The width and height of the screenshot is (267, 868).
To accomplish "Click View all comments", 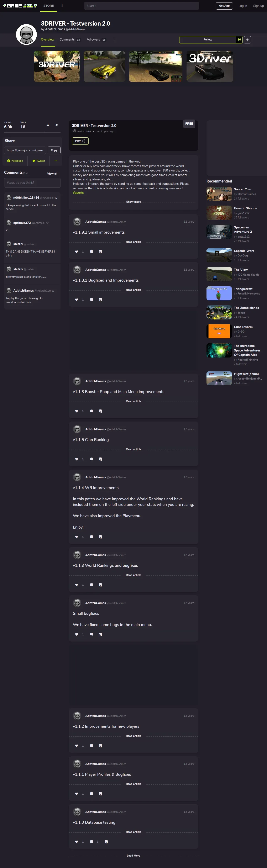I will pyautogui.click(x=52, y=174).
